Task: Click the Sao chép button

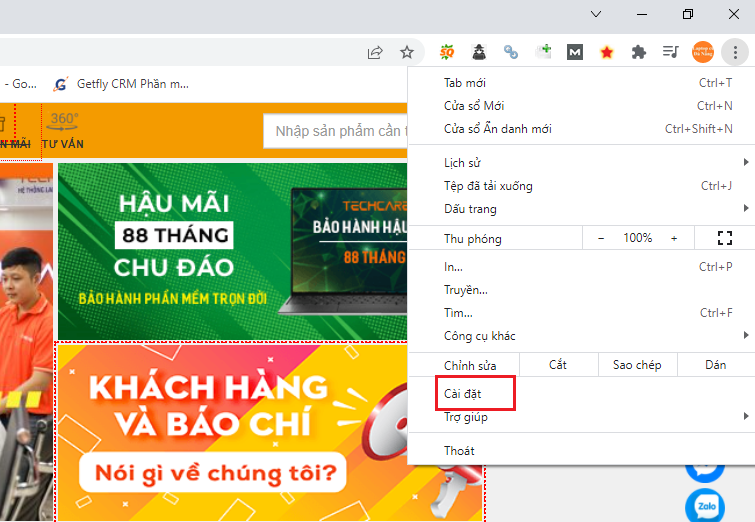Action: click(638, 365)
